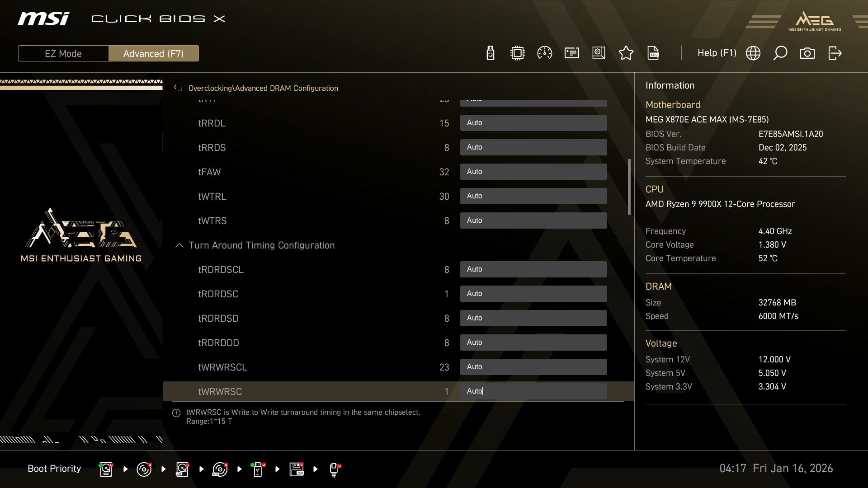Viewport: 868px width, 488px height.
Task: Open the M-Flash BIOS update tool
Action: pos(490,53)
